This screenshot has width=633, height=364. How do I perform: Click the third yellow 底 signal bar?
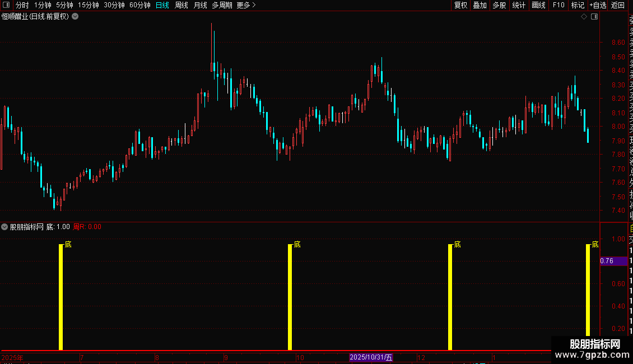pos(450,297)
